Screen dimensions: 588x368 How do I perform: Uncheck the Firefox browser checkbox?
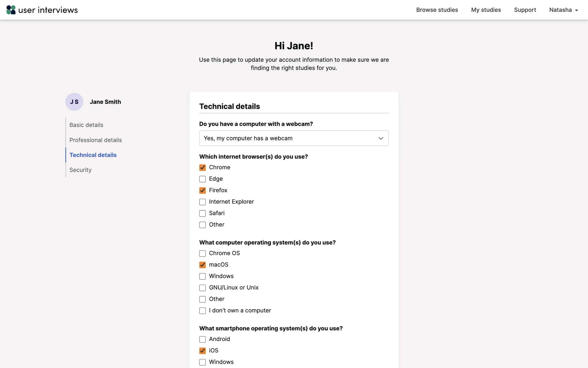click(202, 190)
